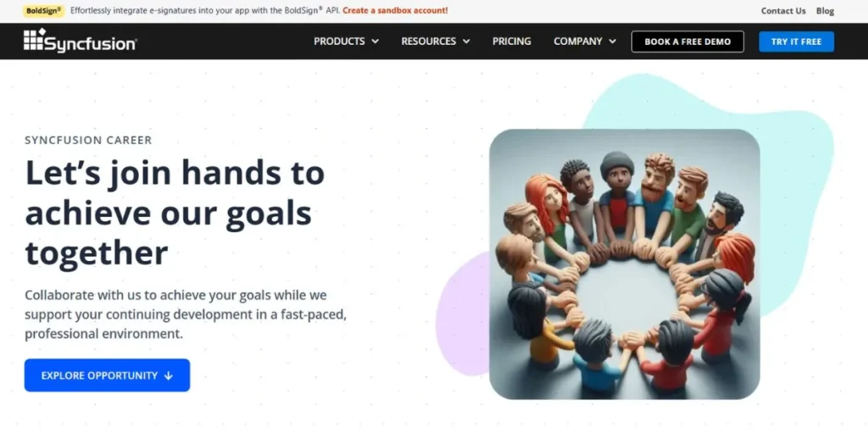Image resolution: width=868 pixels, height=434 pixels.
Task: Click the Try It Free button
Action: click(x=796, y=42)
